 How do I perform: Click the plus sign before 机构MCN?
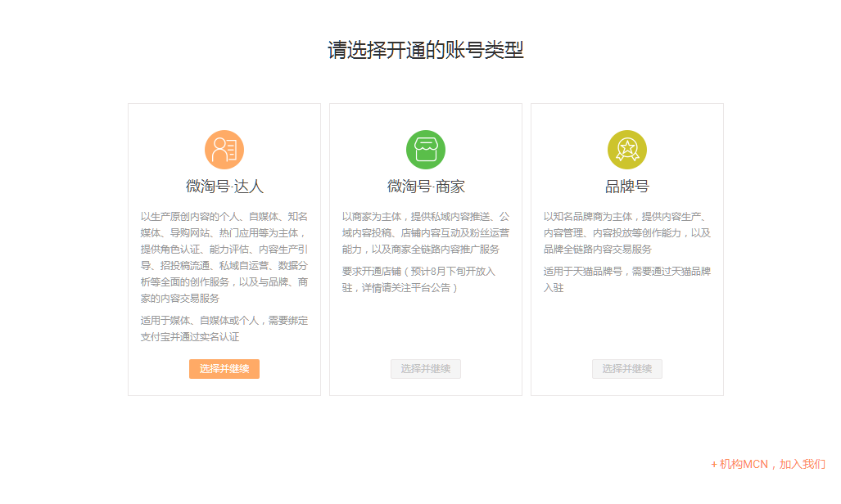click(714, 464)
